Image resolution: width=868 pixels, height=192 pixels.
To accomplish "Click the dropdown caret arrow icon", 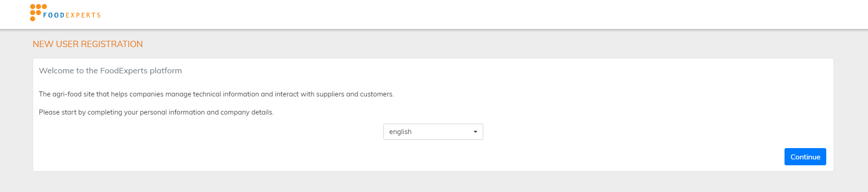I will 475,132.
